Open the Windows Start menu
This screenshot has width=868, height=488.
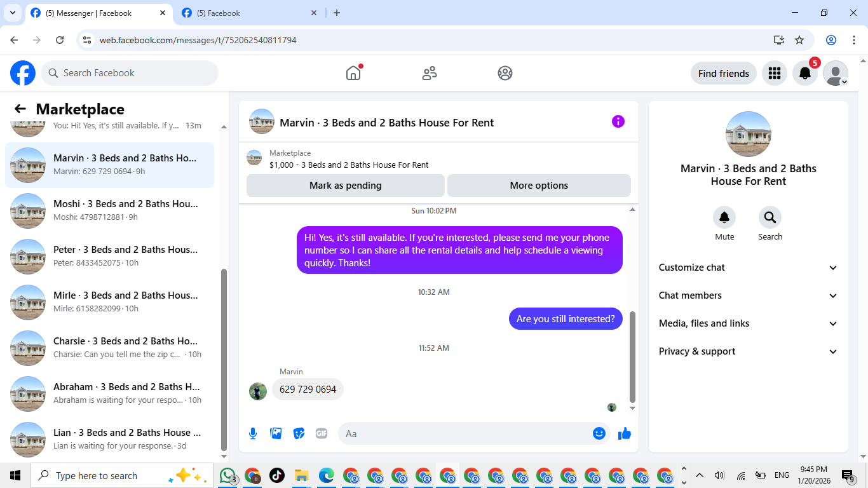[15, 475]
